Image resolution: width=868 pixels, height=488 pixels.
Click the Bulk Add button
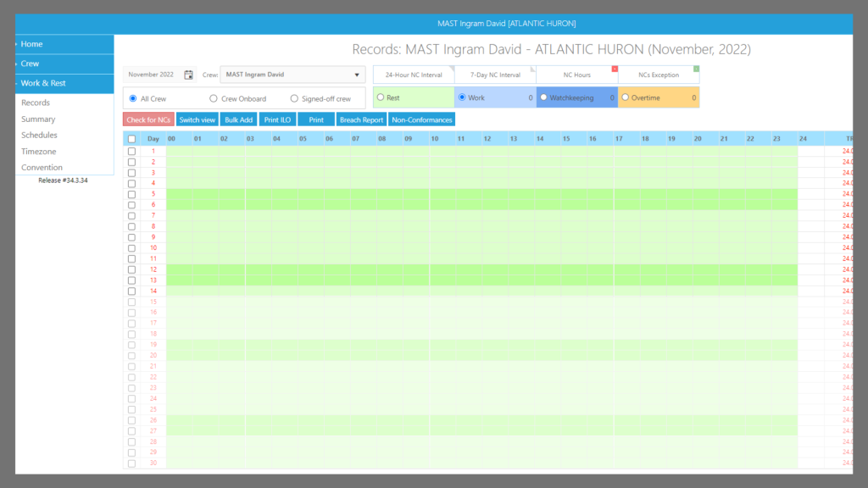(238, 119)
